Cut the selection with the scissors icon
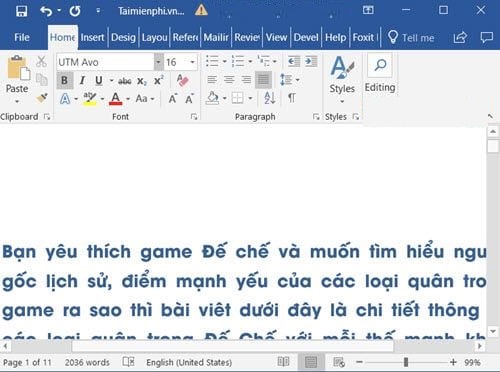500x372 pixels. pos(41,62)
